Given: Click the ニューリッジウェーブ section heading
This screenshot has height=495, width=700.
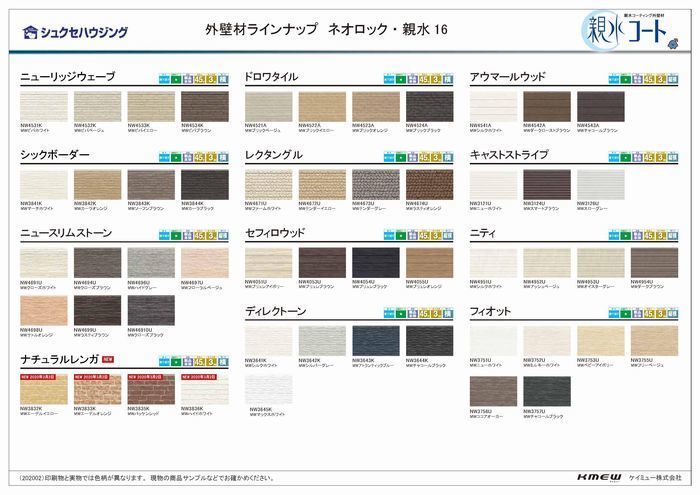Looking at the screenshot, I should 68,77.
